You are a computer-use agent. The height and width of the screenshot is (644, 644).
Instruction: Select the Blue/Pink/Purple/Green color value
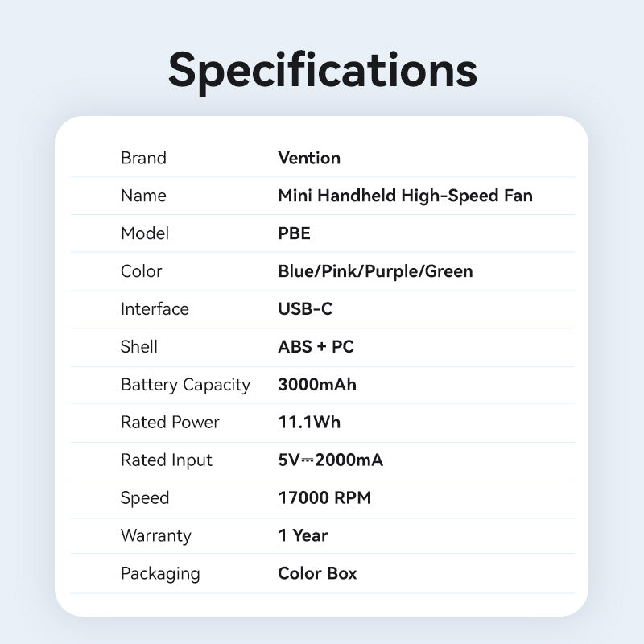click(375, 271)
